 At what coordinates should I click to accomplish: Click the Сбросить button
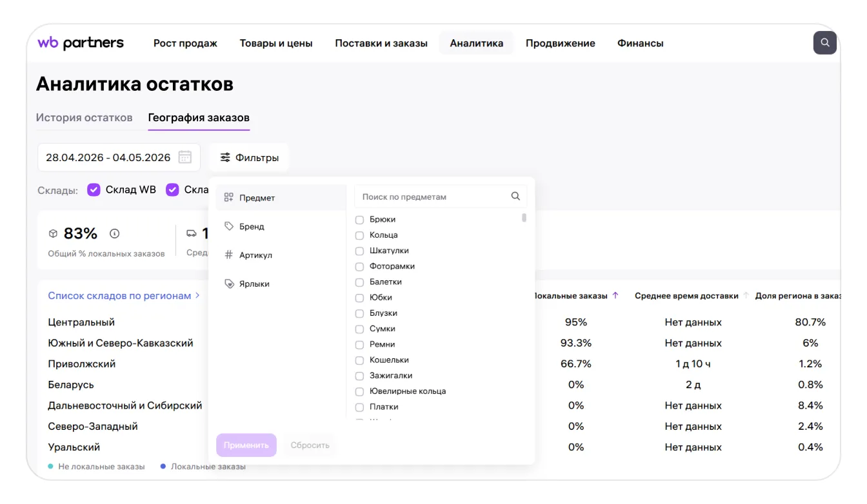click(310, 445)
